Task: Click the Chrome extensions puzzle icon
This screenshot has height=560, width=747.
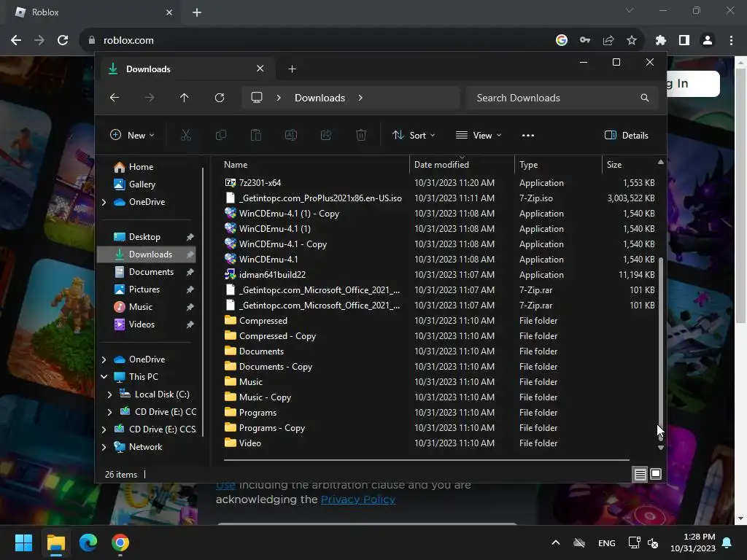Action: pyautogui.click(x=660, y=40)
